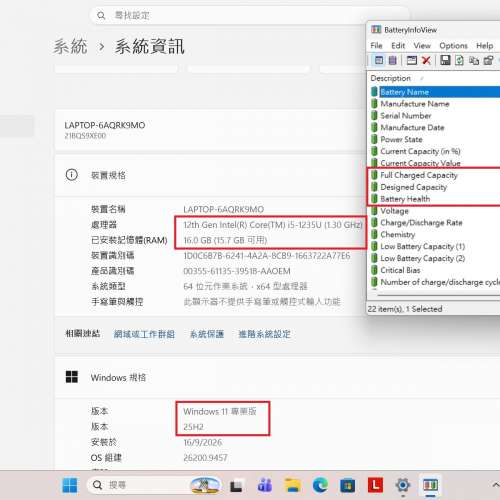
Task: Click the Windows logo icon beside Windows 規格
Action: [x=72, y=377]
